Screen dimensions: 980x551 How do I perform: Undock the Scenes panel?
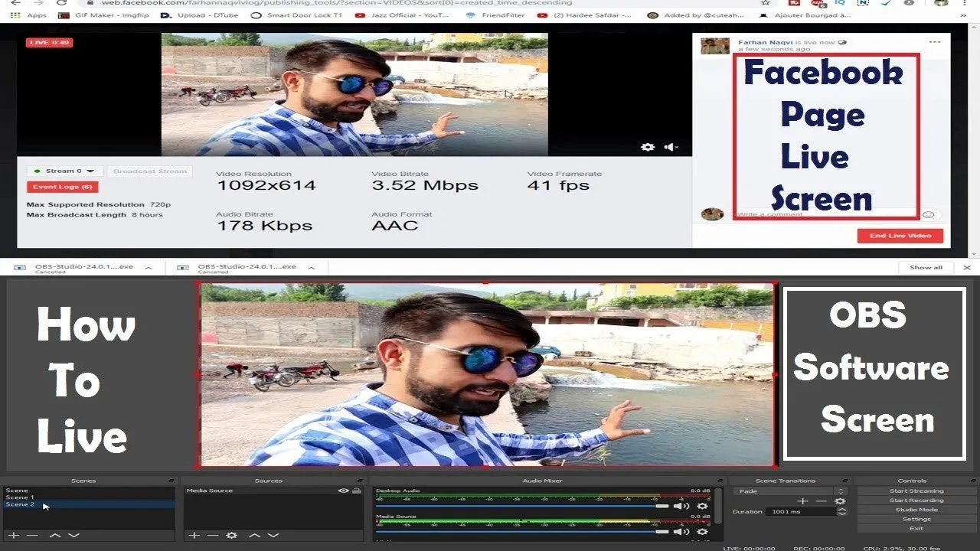pos(171,481)
